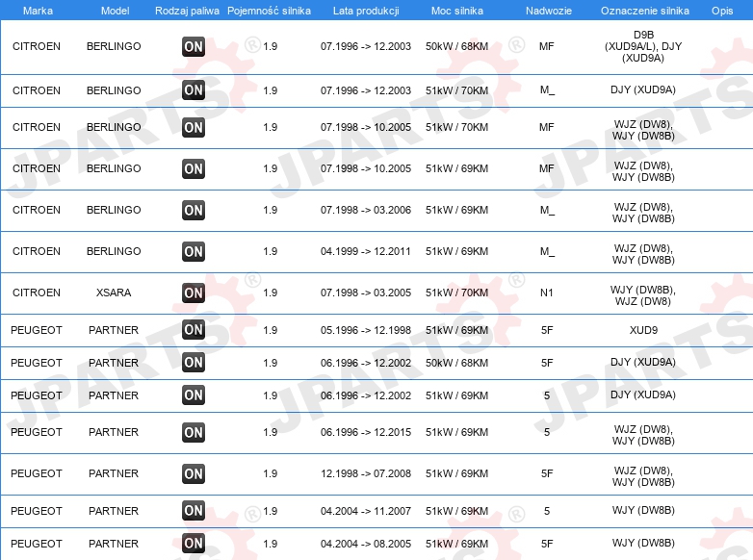The height and width of the screenshot is (560, 753).
Task: Click the ON icon in the Partner 5 DJY (XUD9A) row
Action: (194, 395)
